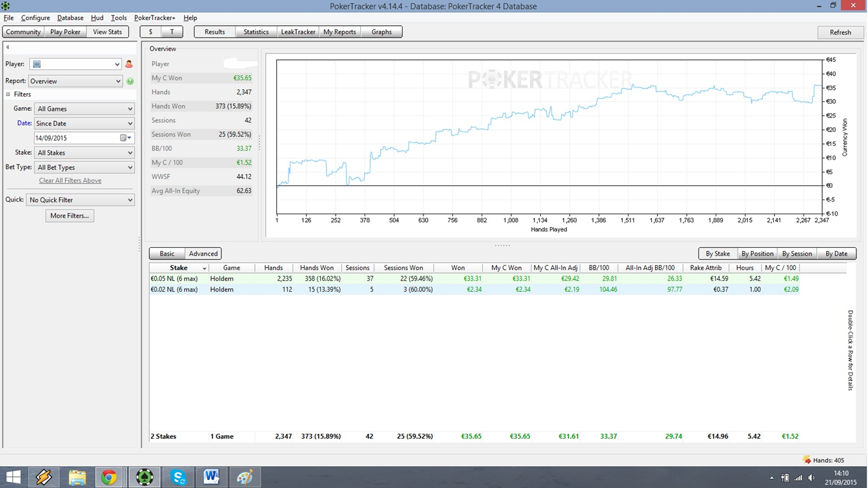Select the tournaments T toggle
Viewport: 868px width, 488px height.
172,32
